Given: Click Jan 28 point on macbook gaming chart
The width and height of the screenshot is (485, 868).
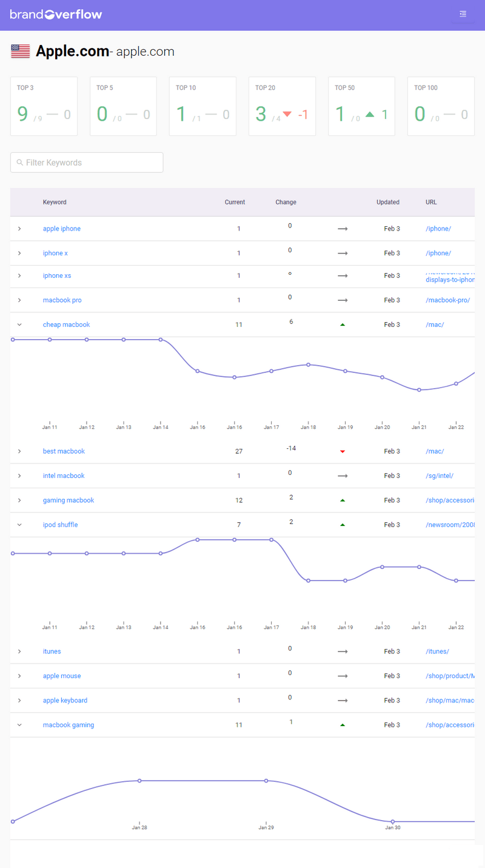Looking at the screenshot, I should click(x=139, y=781).
